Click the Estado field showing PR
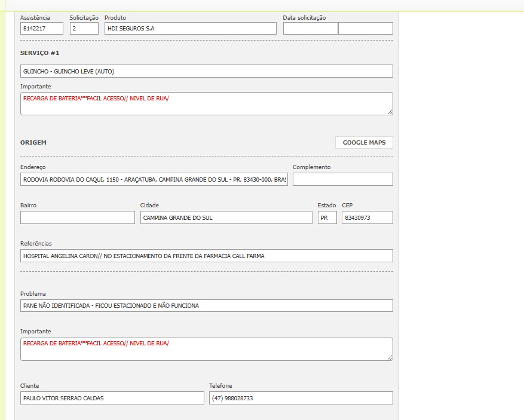 point(327,217)
